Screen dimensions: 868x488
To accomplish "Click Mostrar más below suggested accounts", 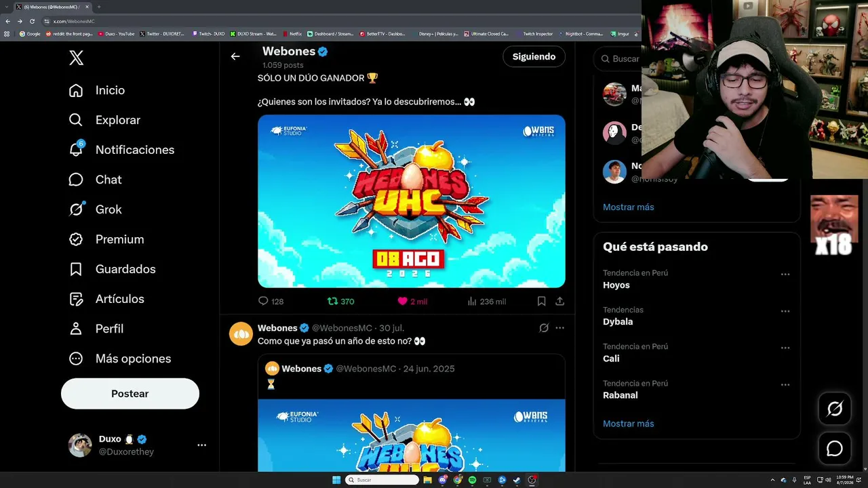I will click(629, 207).
